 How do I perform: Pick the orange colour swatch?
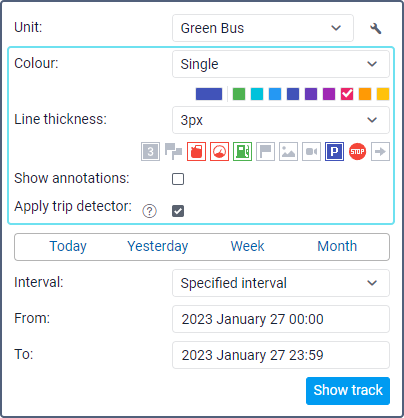(x=365, y=94)
